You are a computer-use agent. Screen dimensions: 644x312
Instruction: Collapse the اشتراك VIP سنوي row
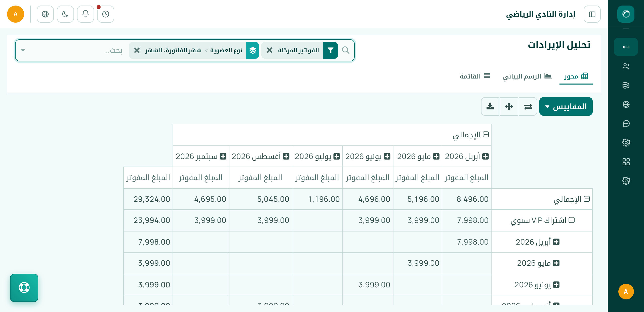point(572,220)
